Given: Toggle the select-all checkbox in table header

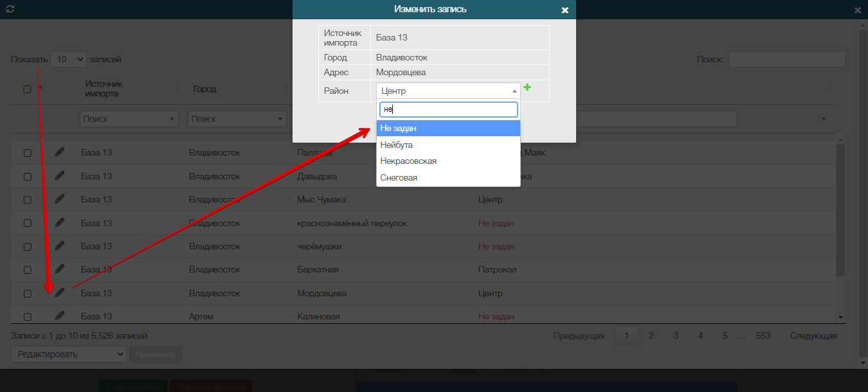Looking at the screenshot, I should coord(27,89).
